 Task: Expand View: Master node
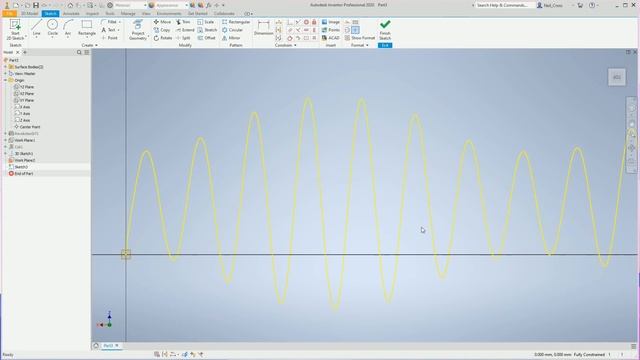pos(5,73)
